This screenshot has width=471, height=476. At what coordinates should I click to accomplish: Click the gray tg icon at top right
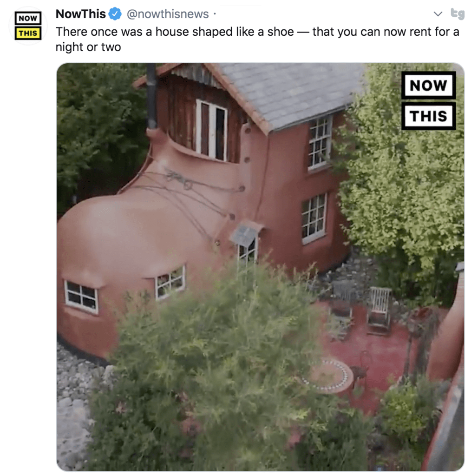click(x=458, y=13)
